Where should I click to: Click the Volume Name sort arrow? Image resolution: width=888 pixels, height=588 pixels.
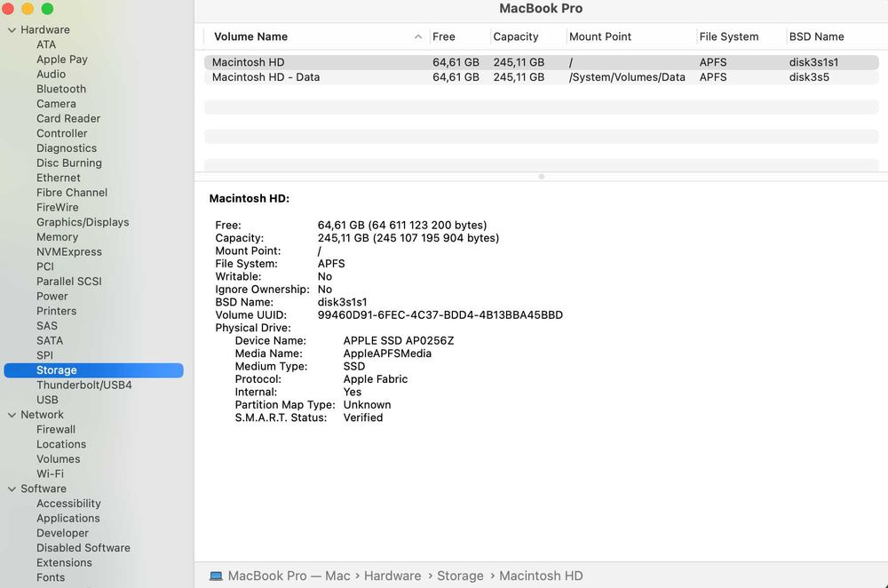coord(418,36)
